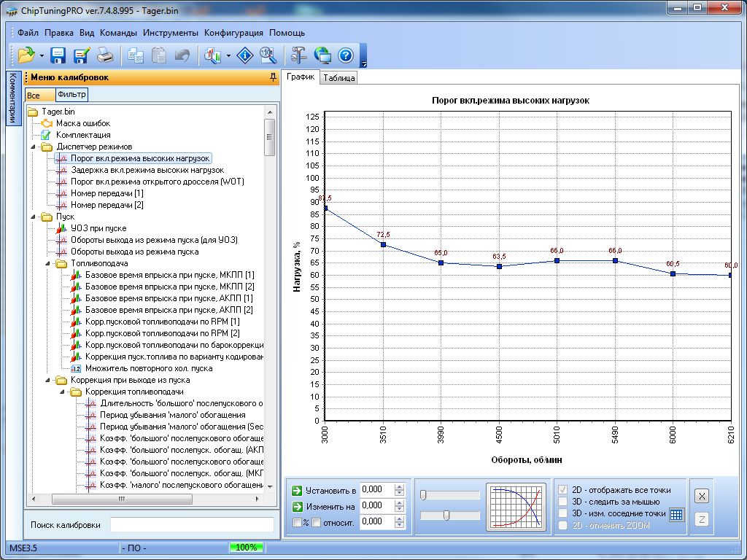Screen dimensions: 747x560
Task: Check the 'относит.' checkbox
Action: pyautogui.click(x=317, y=522)
